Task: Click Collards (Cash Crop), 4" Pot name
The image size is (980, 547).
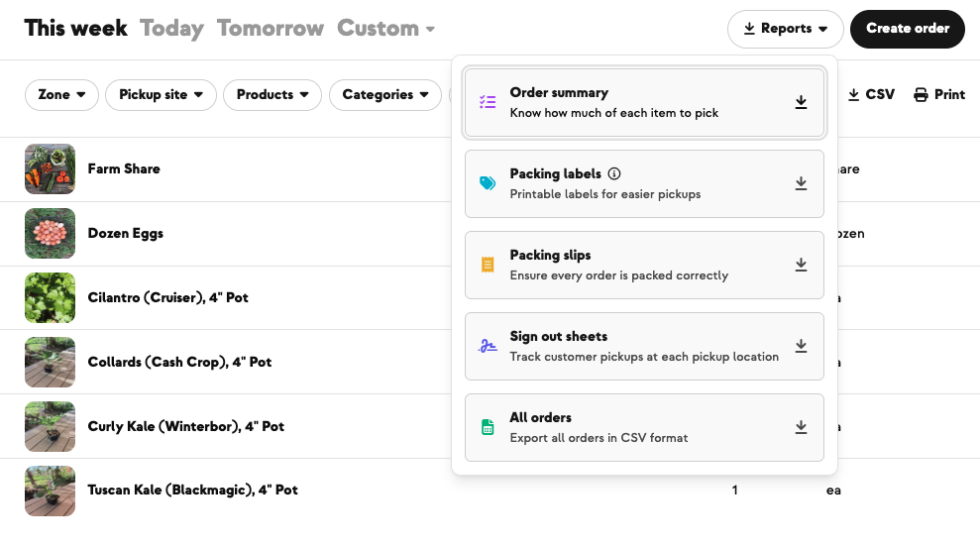Action: (179, 362)
